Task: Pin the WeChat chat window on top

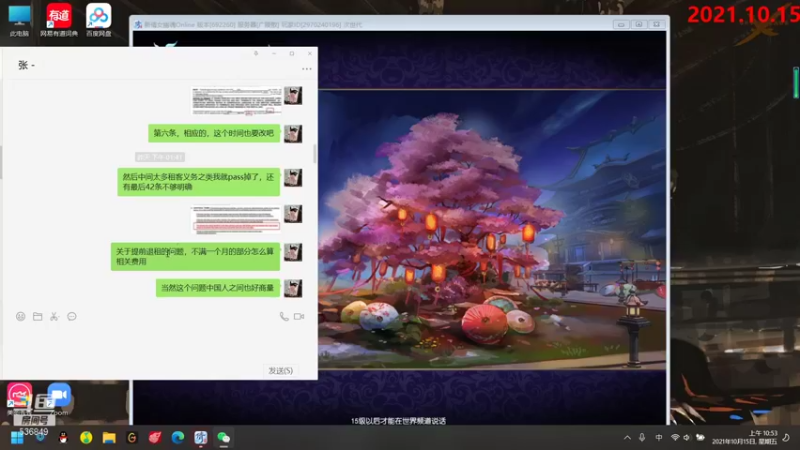Action: (256, 53)
